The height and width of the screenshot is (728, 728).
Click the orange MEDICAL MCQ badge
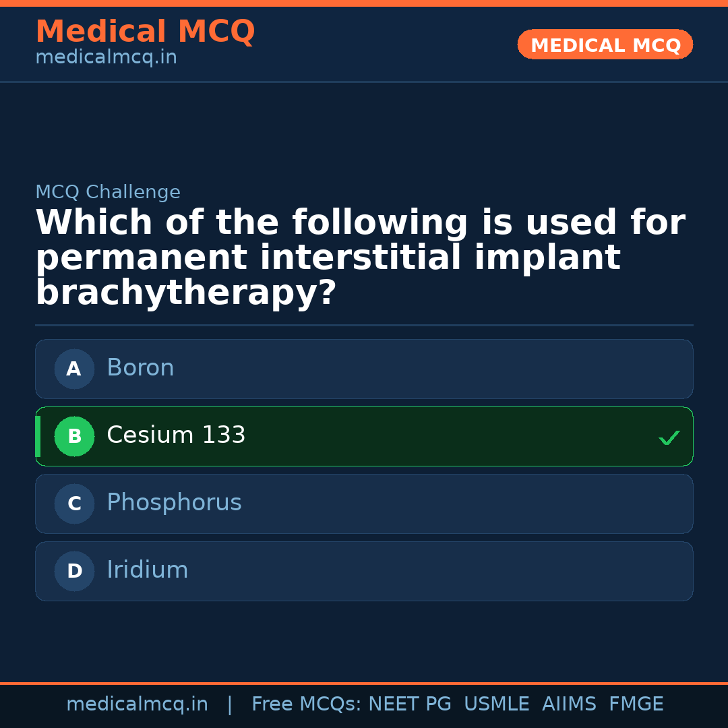pyautogui.click(x=605, y=44)
